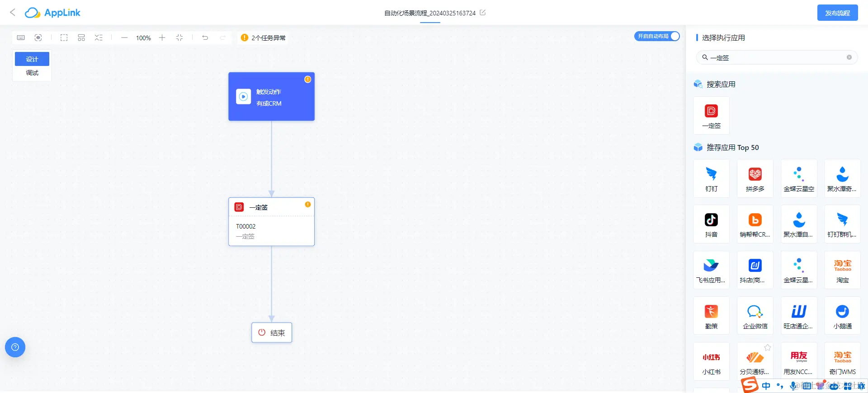Click the 推荐应用 Top 50 heading
The width and height of the screenshot is (868, 393).
point(732,147)
